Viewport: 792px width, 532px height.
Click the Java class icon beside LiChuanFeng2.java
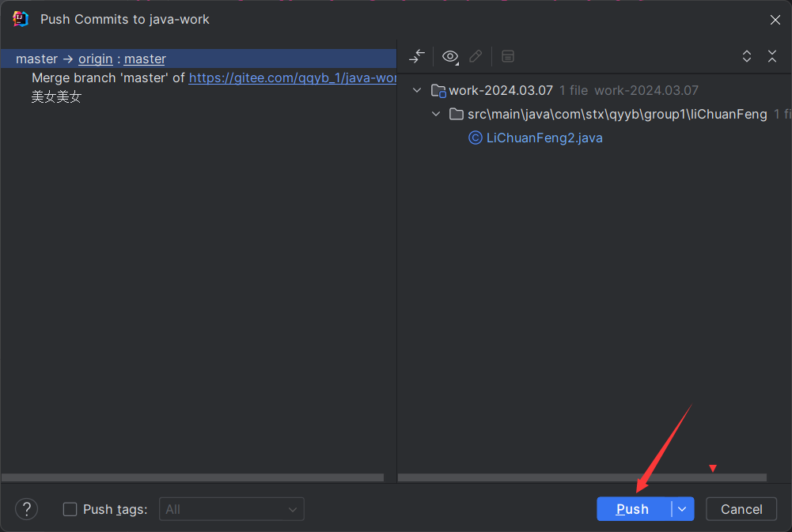coord(476,138)
